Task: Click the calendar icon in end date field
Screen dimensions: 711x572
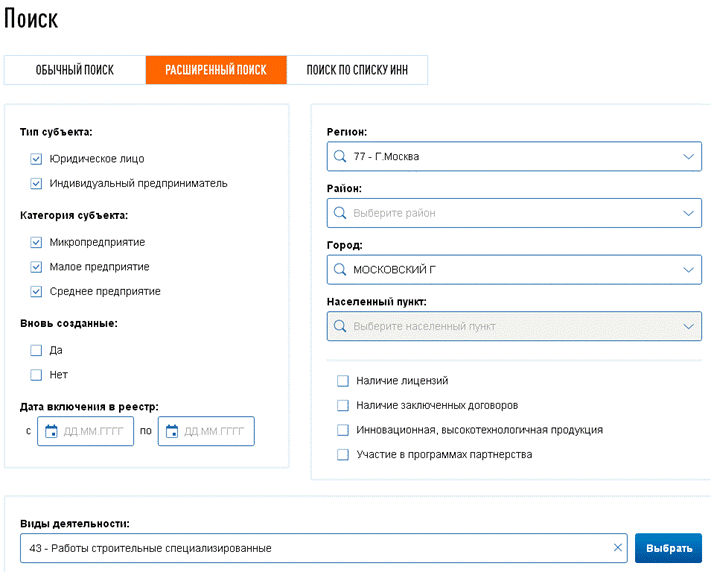Action: point(171,432)
